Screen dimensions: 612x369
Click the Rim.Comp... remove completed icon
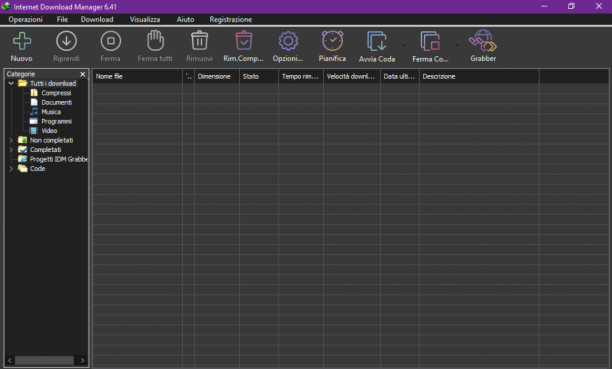[x=244, y=40]
